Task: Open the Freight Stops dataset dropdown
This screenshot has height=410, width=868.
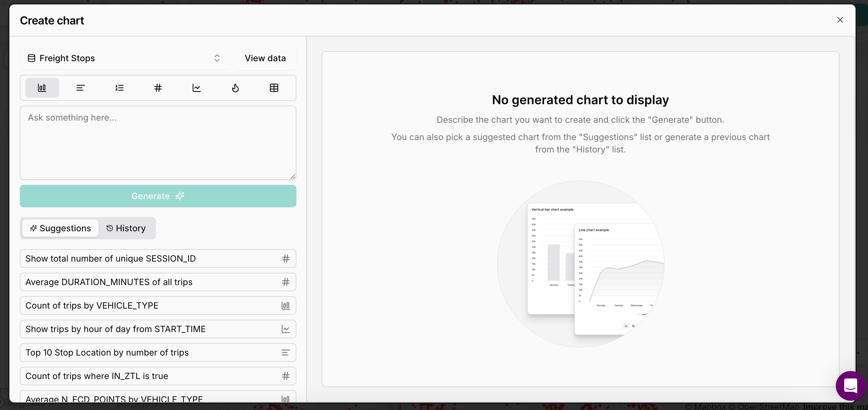Action: click(x=125, y=58)
